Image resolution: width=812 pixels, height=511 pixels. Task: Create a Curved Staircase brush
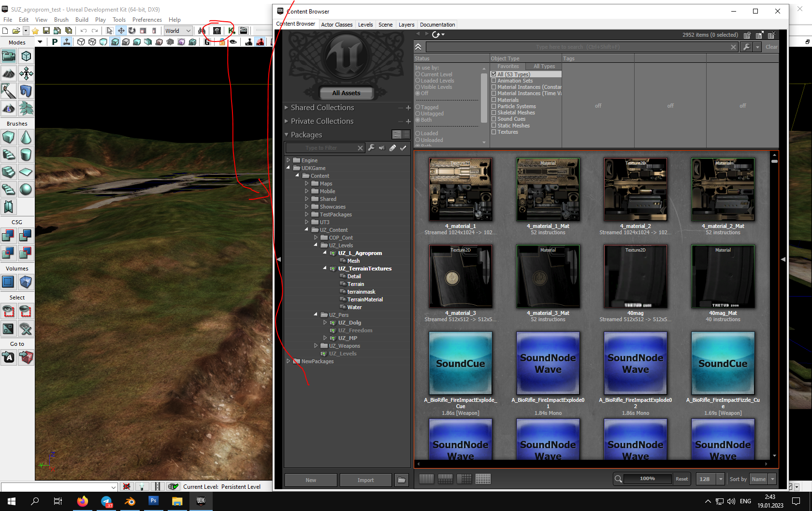(9, 155)
